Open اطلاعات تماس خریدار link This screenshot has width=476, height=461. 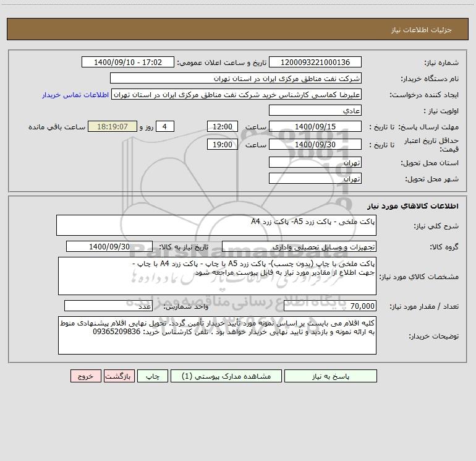[75, 95]
